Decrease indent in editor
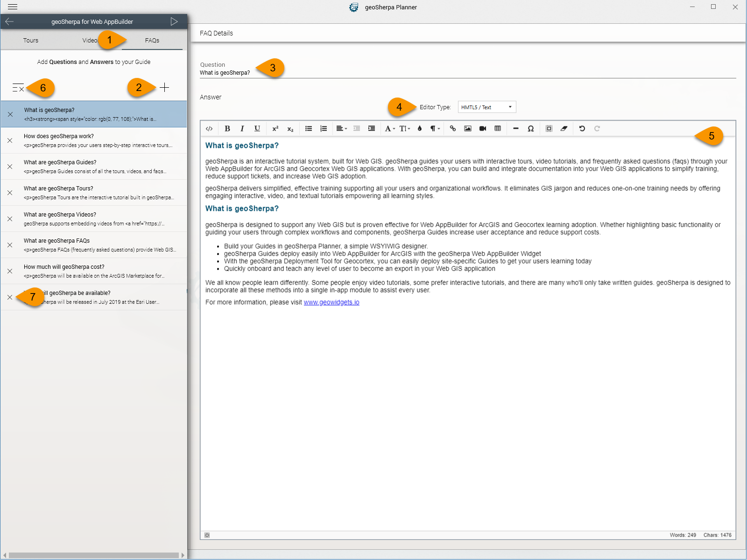 click(x=357, y=129)
